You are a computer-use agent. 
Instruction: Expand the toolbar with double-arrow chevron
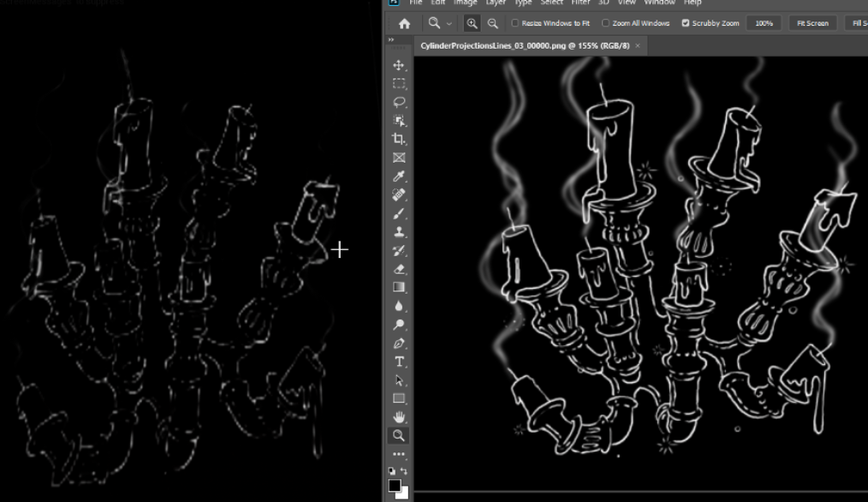[x=391, y=40]
